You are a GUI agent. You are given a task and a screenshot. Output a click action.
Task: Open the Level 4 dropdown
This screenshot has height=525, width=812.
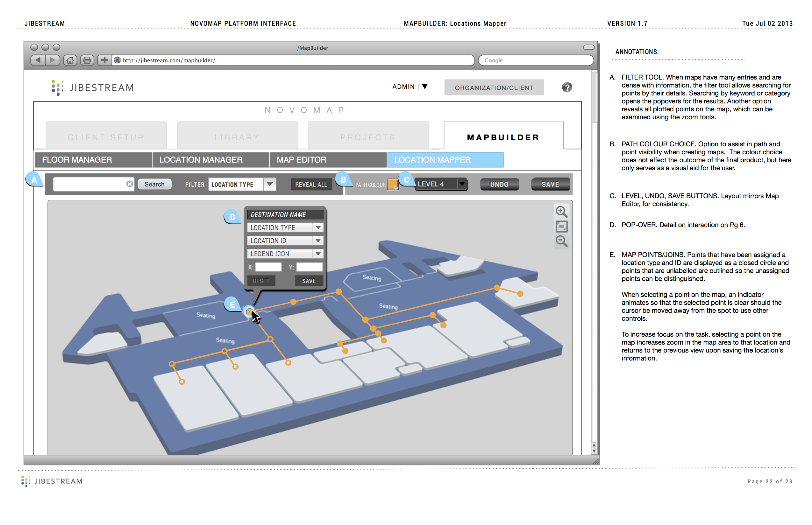[x=441, y=184]
